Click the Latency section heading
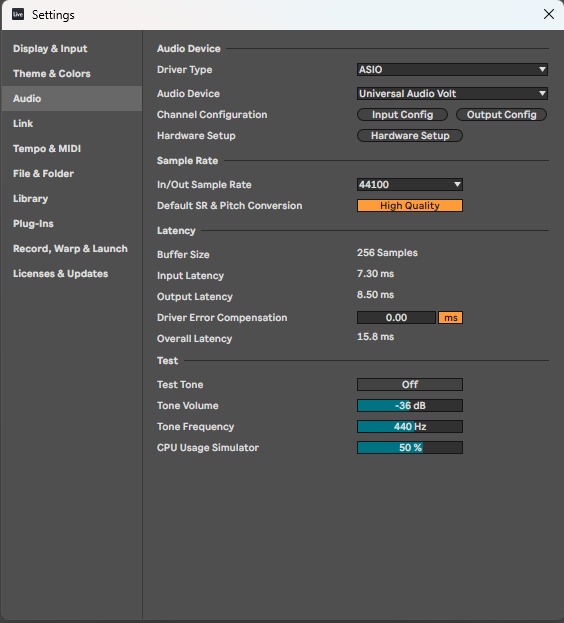 [176, 230]
